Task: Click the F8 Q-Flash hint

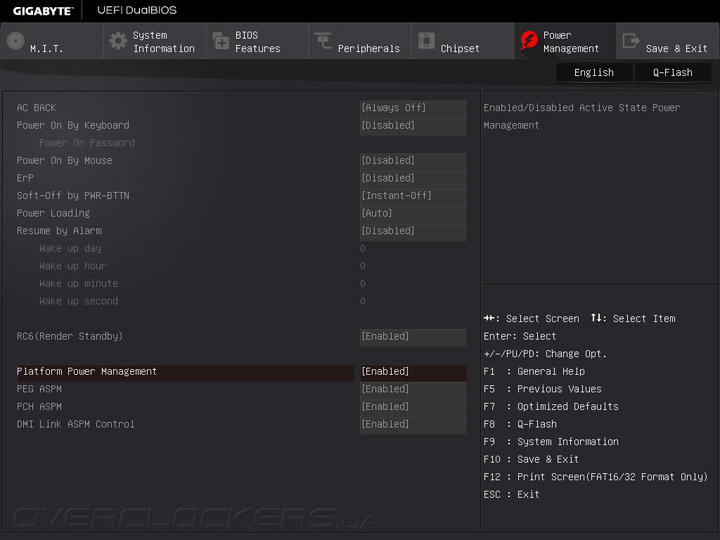Action: coord(520,424)
